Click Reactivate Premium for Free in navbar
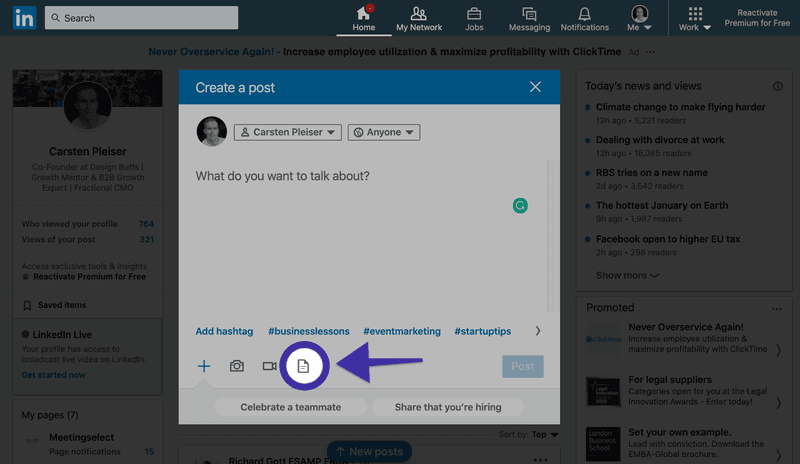The width and height of the screenshot is (800, 464). (x=757, y=18)
